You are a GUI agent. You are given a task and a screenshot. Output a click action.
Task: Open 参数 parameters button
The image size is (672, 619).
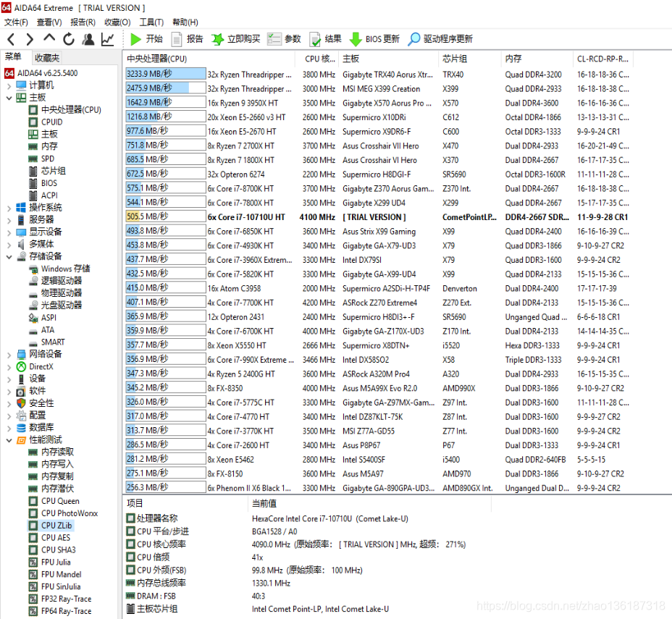[284, 39]
